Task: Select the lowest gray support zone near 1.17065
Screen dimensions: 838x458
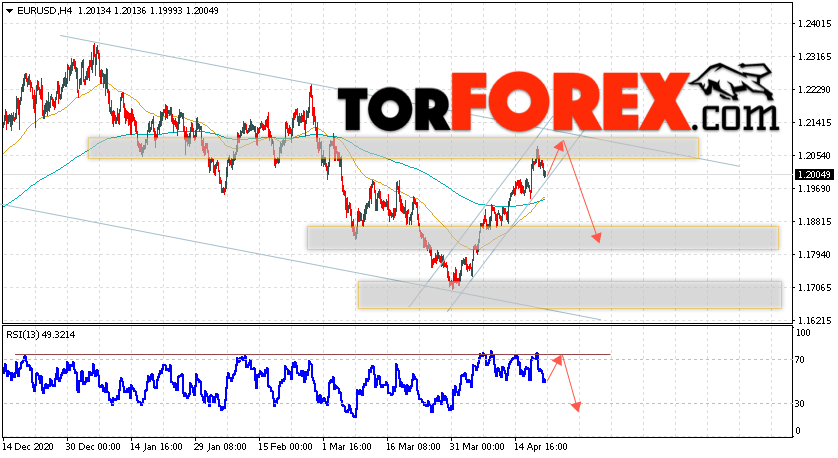Action: [x=570, y=294]
